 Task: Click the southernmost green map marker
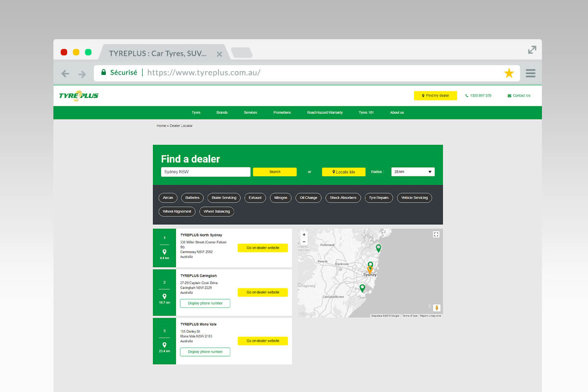click(x=362, y=288)
